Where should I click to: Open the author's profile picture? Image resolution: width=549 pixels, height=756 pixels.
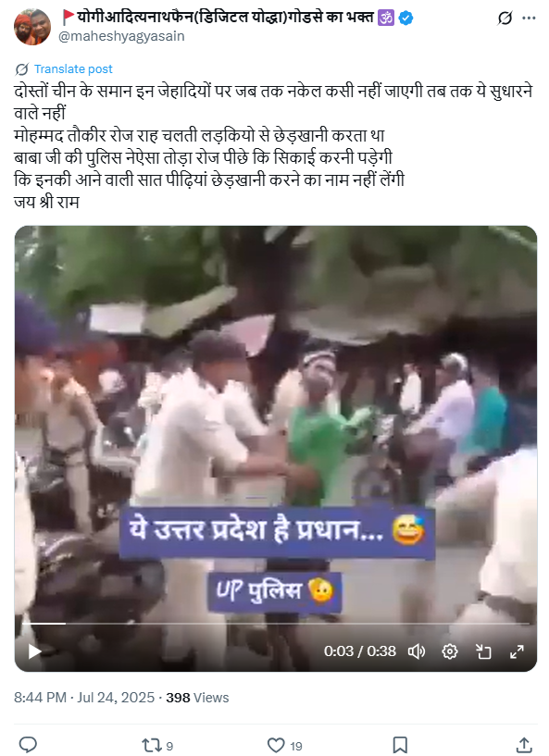[32, 27]
